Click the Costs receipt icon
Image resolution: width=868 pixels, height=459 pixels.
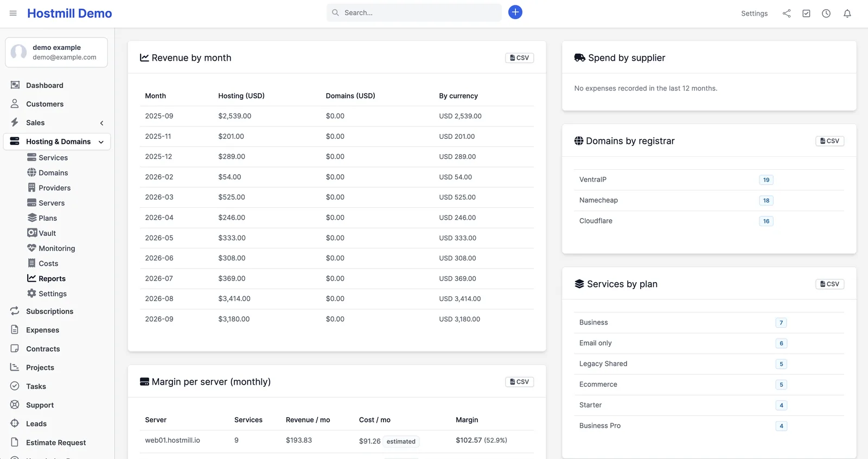tap(32, 263)
